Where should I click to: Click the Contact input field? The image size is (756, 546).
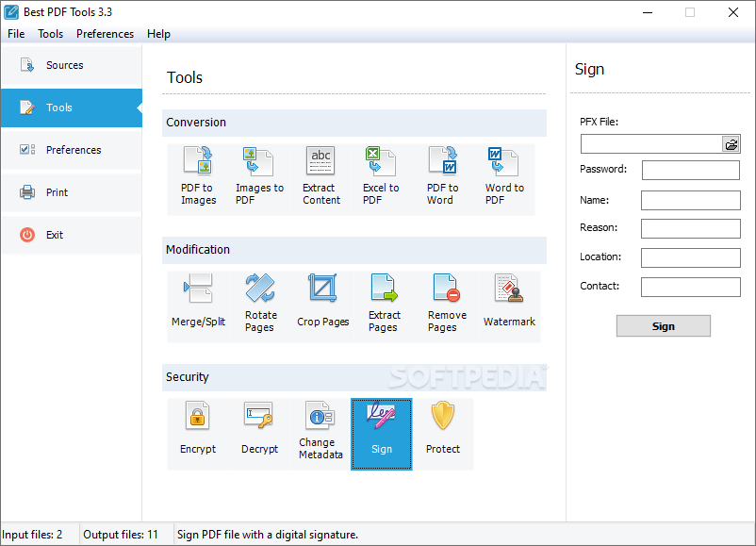(x=690, y=287)
